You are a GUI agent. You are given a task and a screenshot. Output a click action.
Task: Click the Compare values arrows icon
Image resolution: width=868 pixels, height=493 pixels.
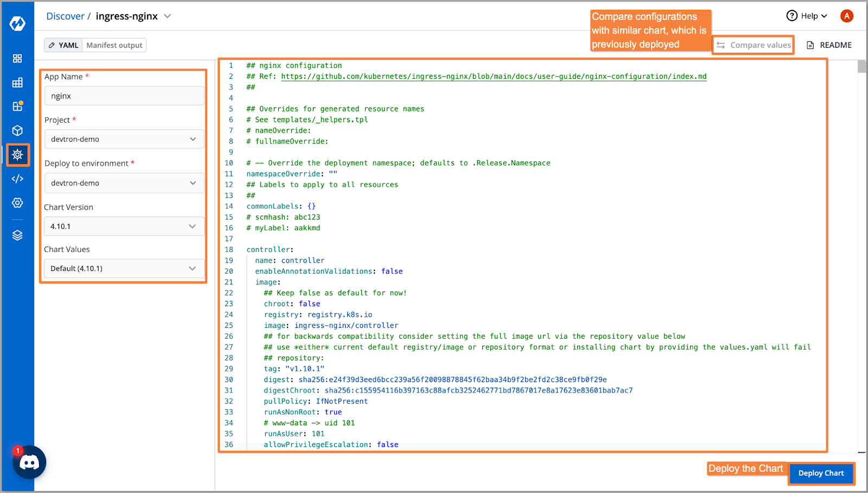tap(720, 45)
